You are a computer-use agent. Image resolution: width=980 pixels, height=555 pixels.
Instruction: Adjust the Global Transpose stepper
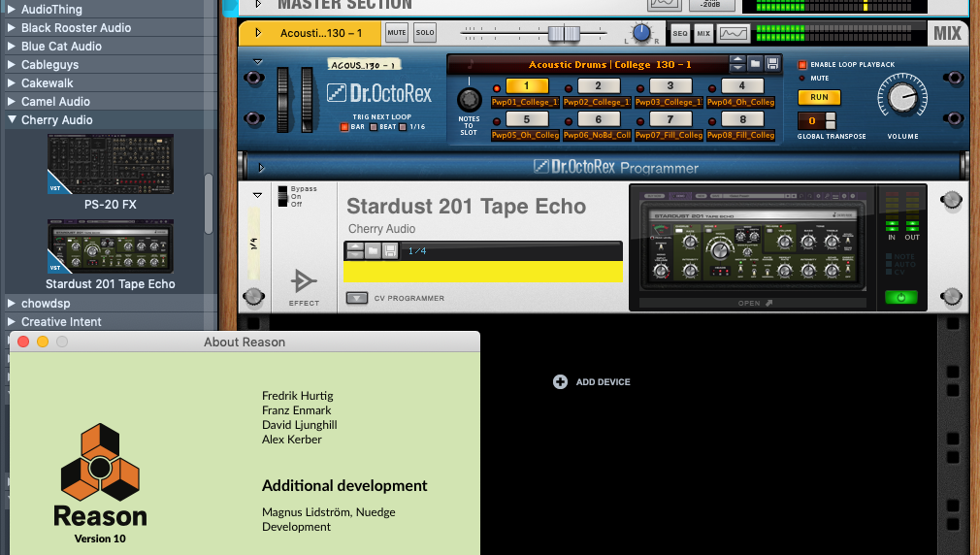[831, 120]
